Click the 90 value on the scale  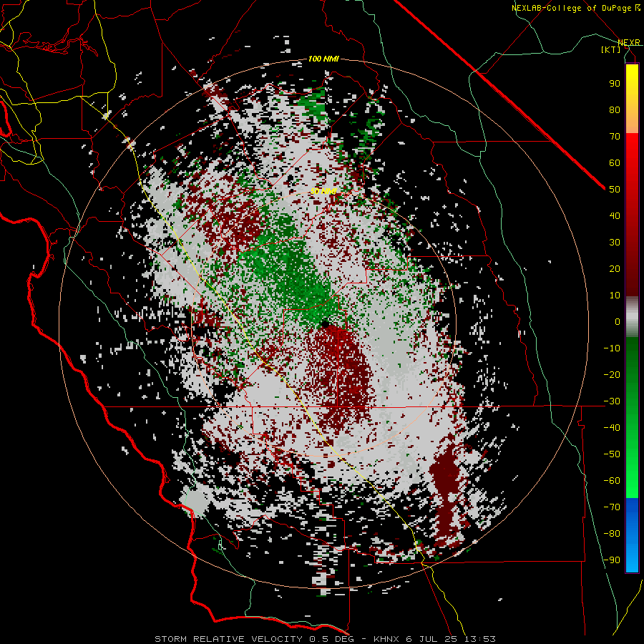pyautogui.click(x=615, y=84)
